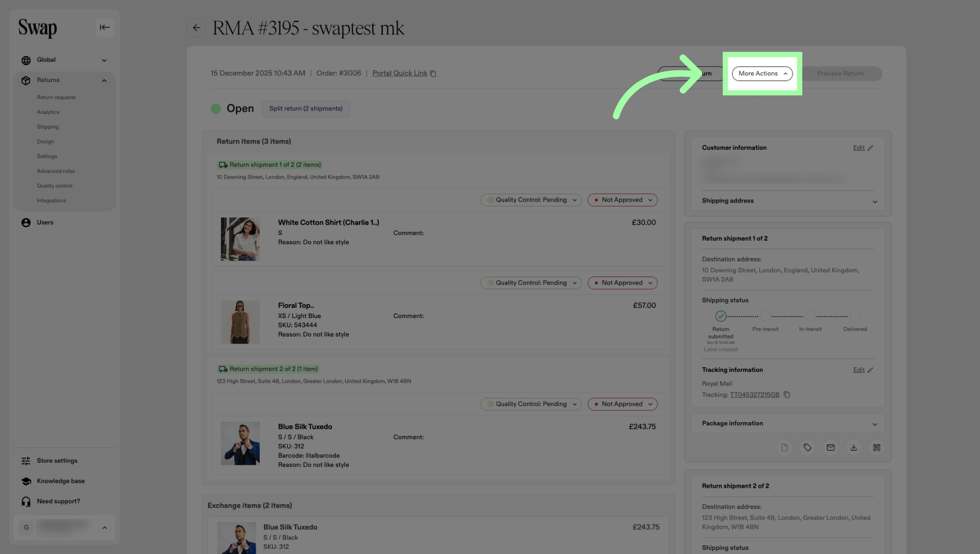Expand the Shipping address section
Image resolution: width=980 pixels, height=554 pixels.
click(x=875, y=202)
